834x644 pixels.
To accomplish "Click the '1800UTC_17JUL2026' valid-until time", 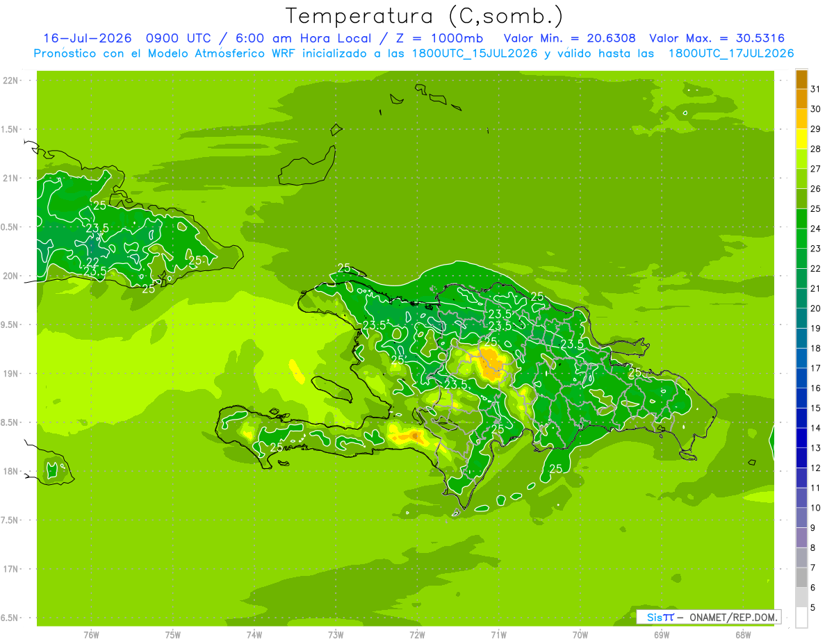I will [731, 53].
